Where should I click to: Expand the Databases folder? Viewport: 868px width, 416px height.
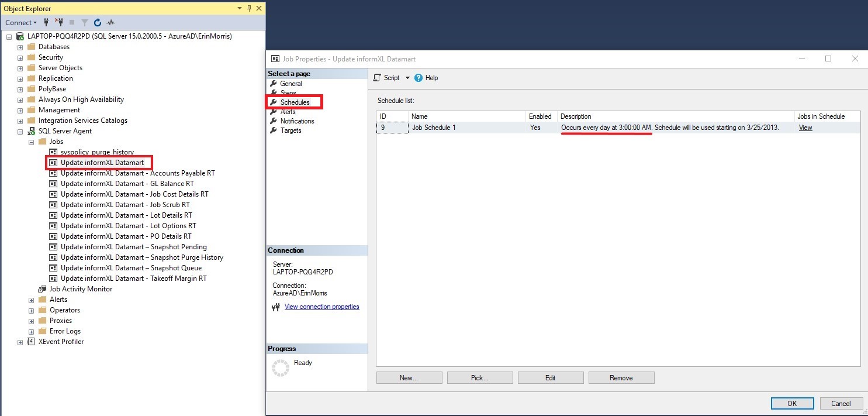coord(20,47)
